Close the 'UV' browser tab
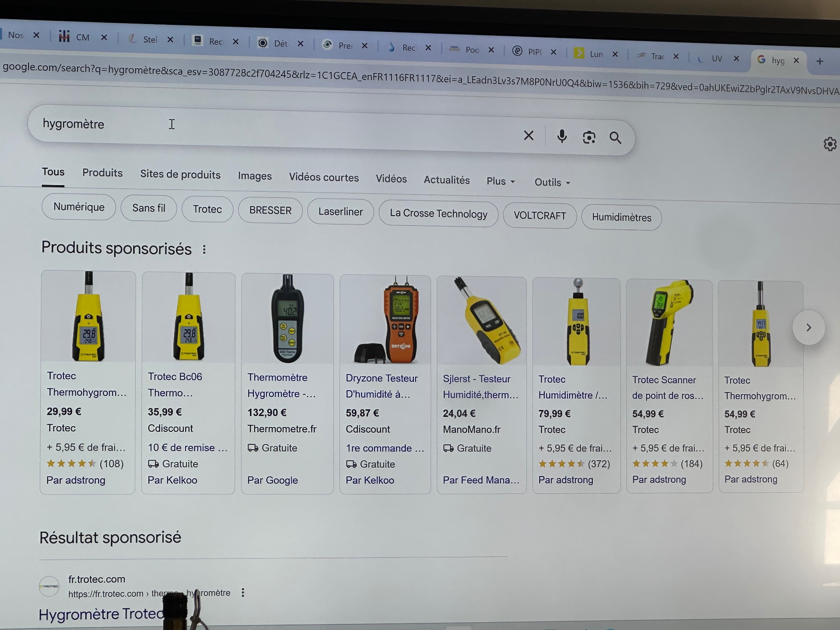The width and height of the screenshot is (840, 630). 736,58
